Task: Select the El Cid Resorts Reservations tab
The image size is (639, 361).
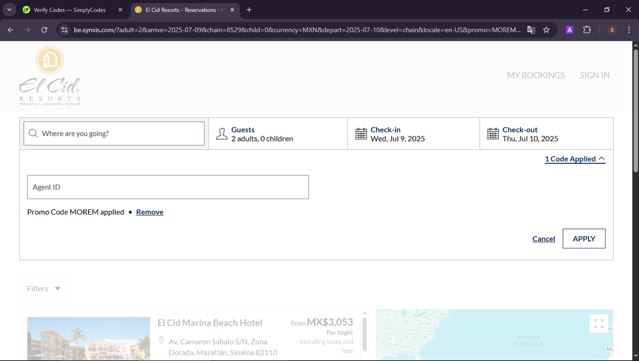Action: (x=185, y=10)
